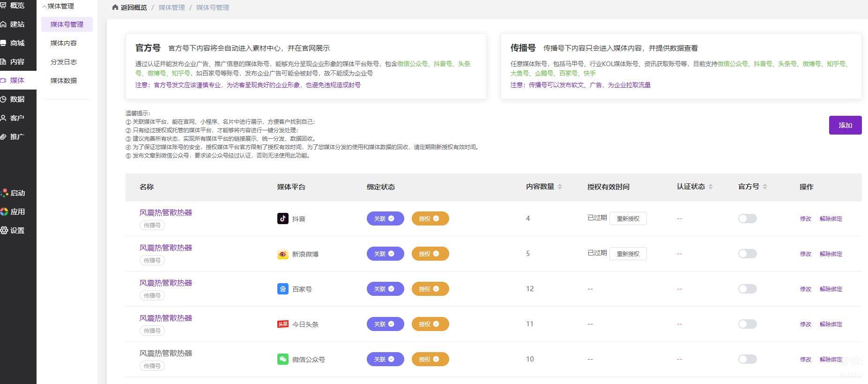Turn on 官方号 switch for 微信公众号 row
The image size is (868, 384).
coord(747,359)
